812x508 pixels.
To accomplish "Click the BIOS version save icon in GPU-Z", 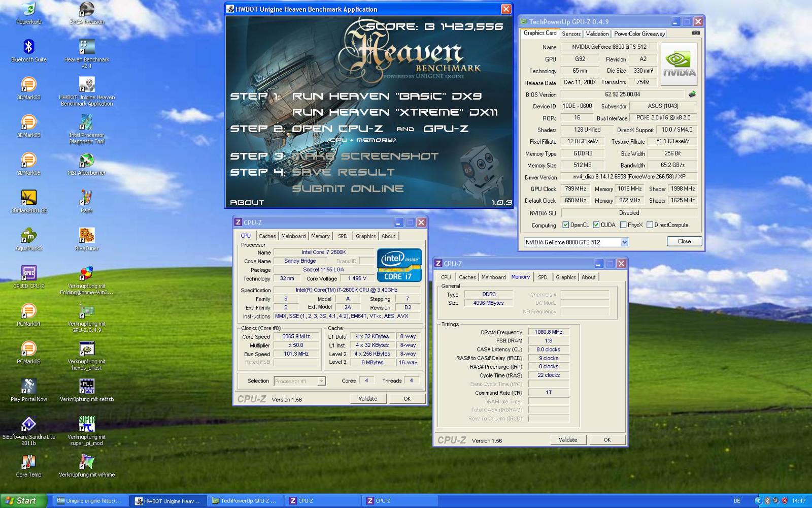I will tap(692, 94).
